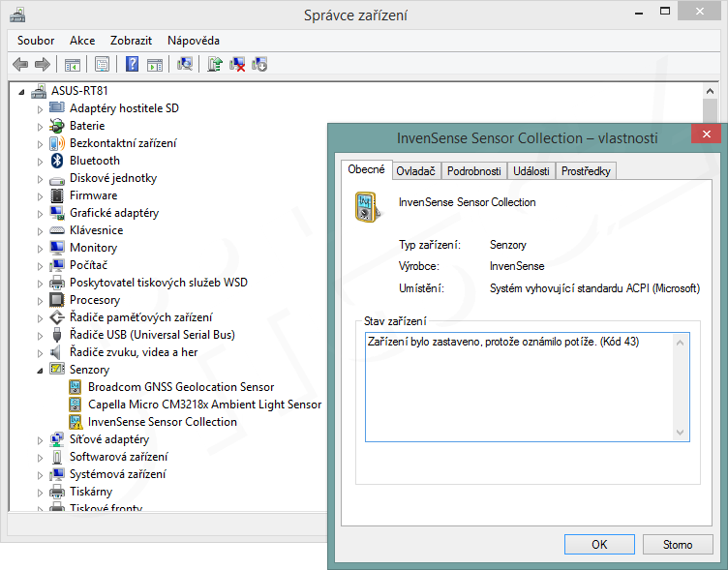Click the device icon in properties dialog
This screenshot has height=570, width=728.
click(x=368, y=207)
